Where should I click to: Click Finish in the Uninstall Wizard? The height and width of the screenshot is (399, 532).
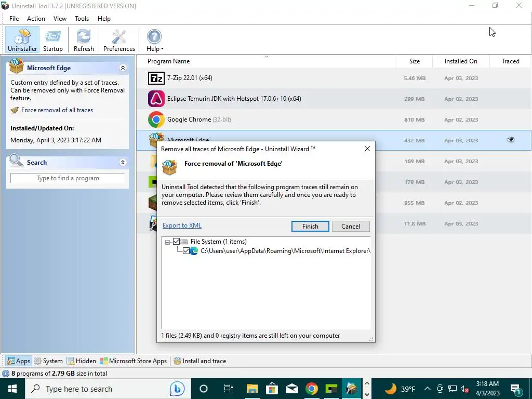tap(310, 227)
